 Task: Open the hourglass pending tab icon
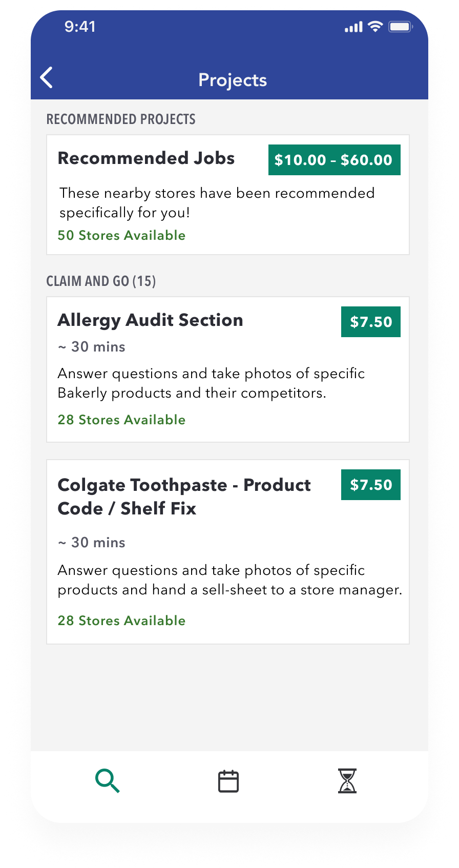tap(347, 781)
